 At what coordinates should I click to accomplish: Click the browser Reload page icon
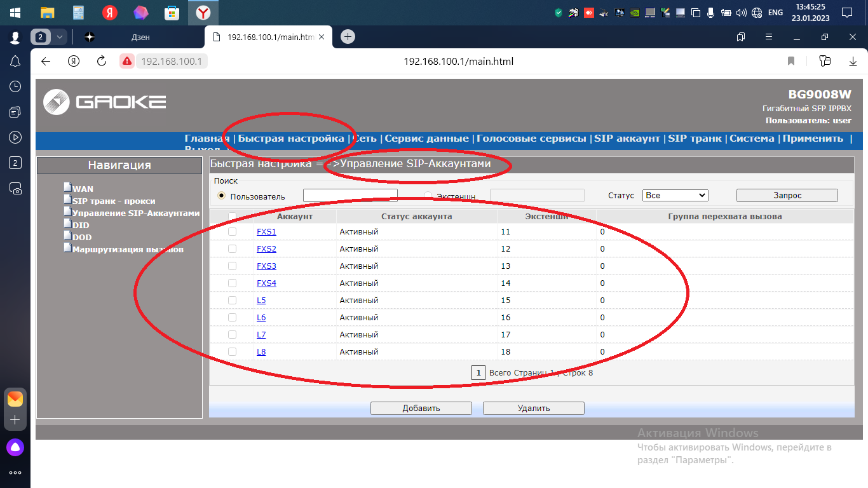point(101,61)
